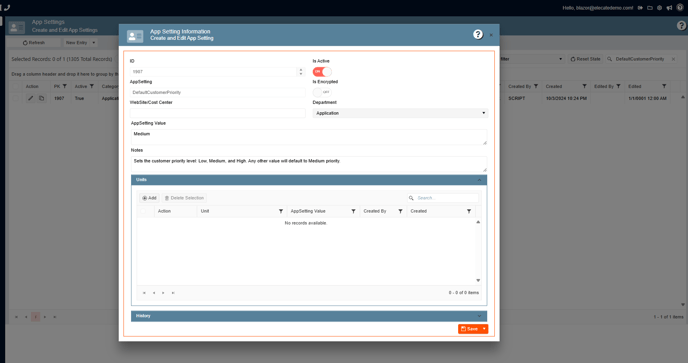Open the settings gear in the top bar
688x363 pixels.
[x=659, y=8]
